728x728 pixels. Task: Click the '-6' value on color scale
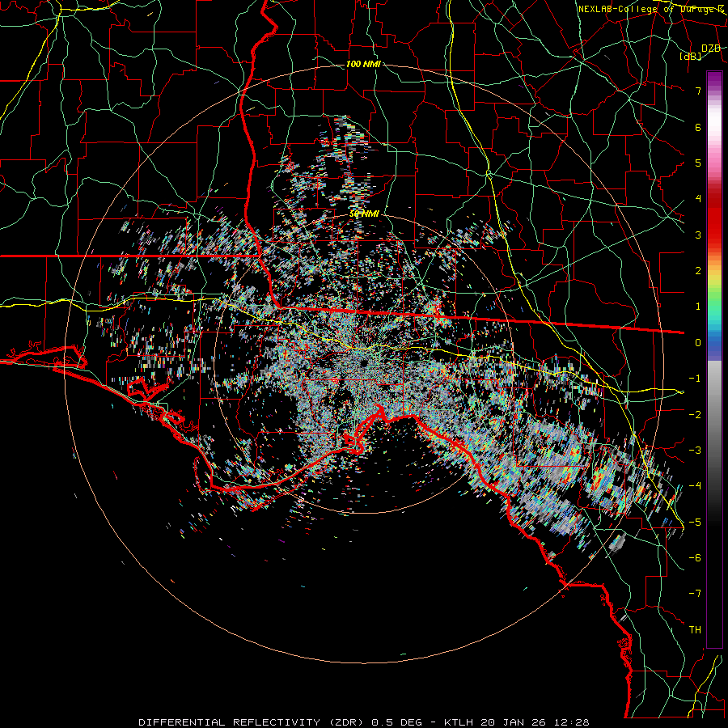tap(695, 558)
